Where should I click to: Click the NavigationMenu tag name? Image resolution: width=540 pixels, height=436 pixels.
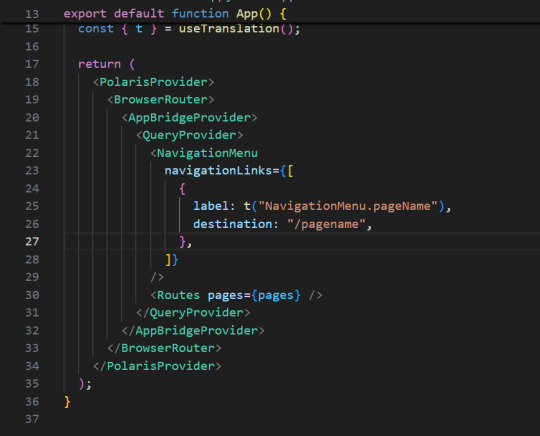pos(207,153)
